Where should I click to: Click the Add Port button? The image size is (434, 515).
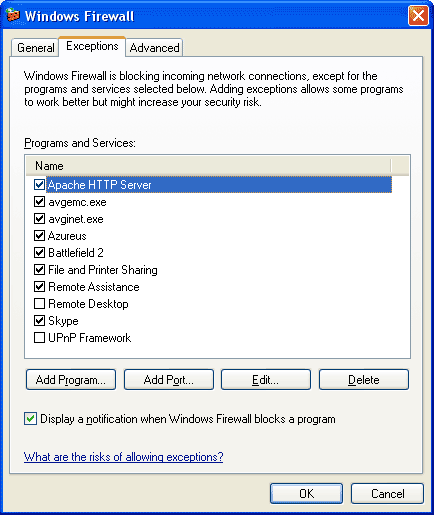pos(169,379)
